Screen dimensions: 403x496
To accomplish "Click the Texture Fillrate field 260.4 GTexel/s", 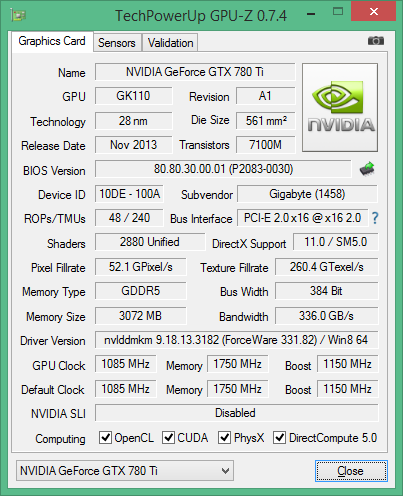I will pos(327,267).
